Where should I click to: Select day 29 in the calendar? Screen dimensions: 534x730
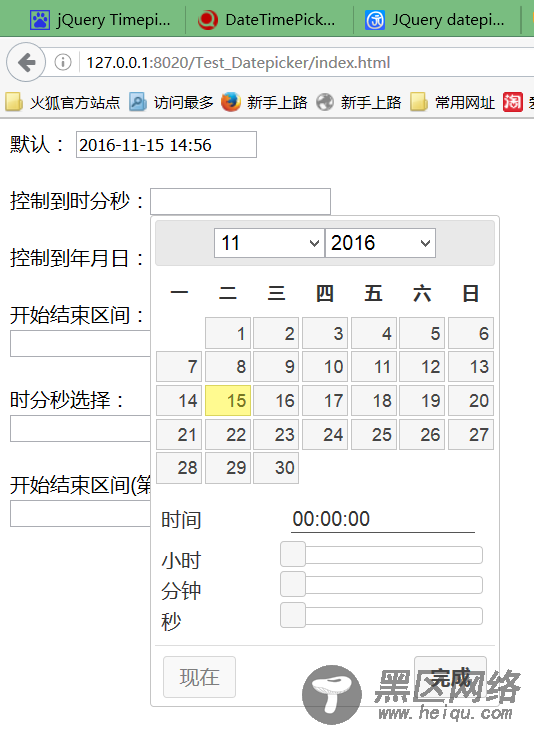[x=228, y=468]
